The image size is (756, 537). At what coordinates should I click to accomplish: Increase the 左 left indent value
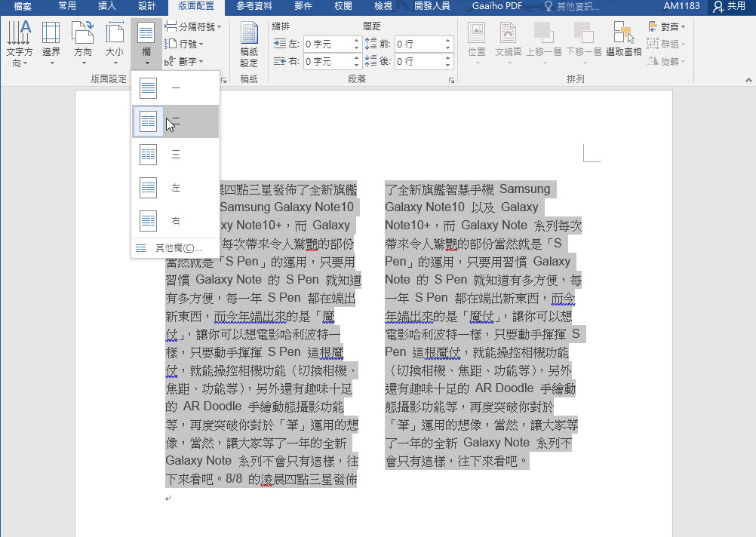point(357,41)
